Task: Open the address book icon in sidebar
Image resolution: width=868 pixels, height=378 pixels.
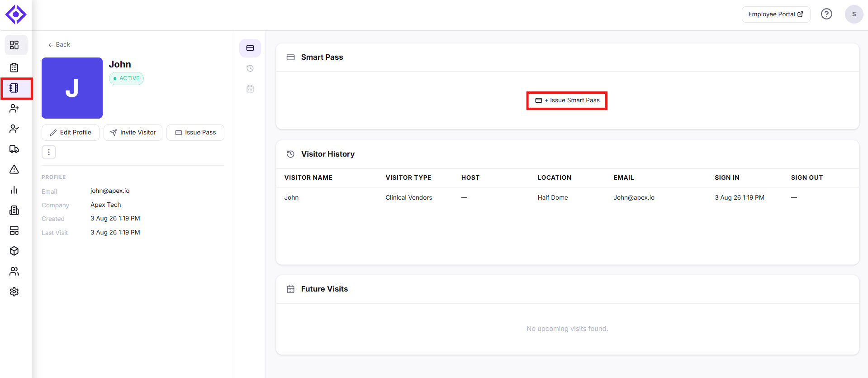Action: coord(14,88)
